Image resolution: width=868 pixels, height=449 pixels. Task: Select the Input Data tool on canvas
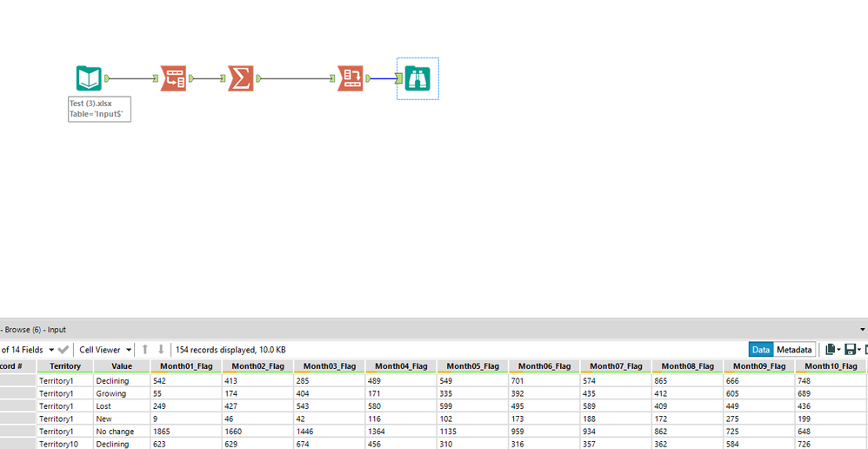pos(89,78)
